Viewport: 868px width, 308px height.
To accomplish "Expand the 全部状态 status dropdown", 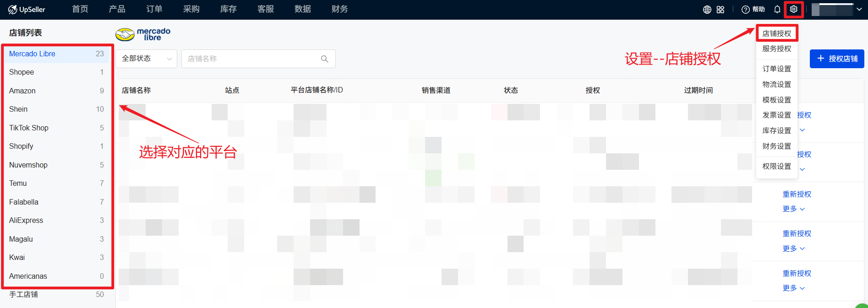I will 146,59.
